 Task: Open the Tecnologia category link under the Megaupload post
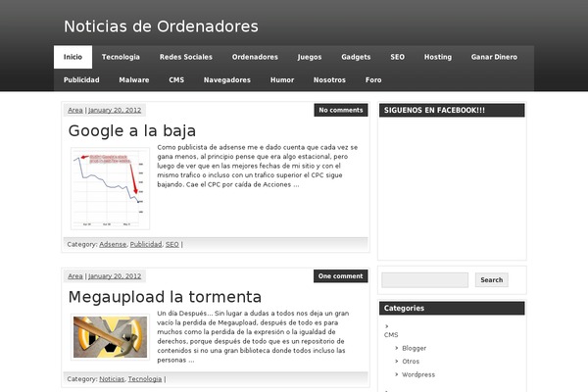point(145,379)
